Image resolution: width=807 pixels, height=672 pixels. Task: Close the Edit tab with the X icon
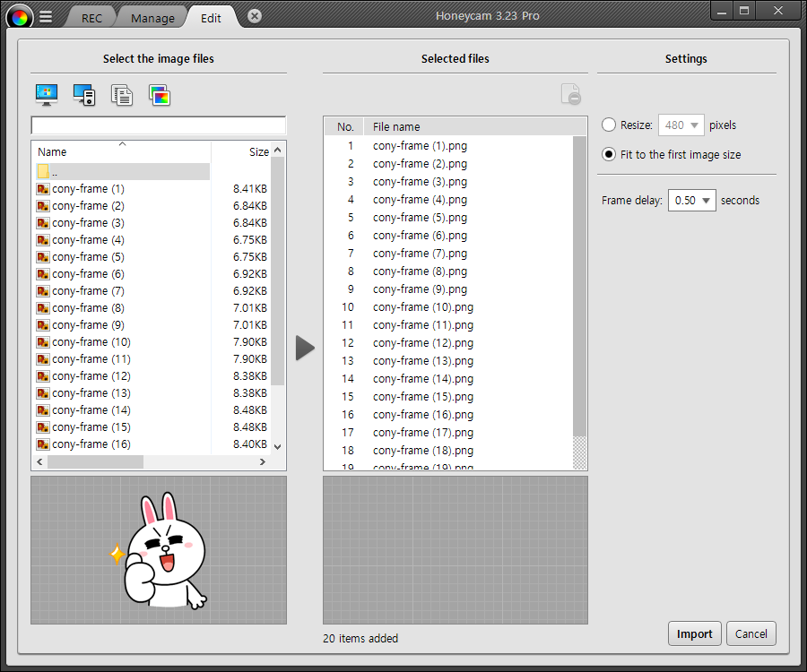255,16
